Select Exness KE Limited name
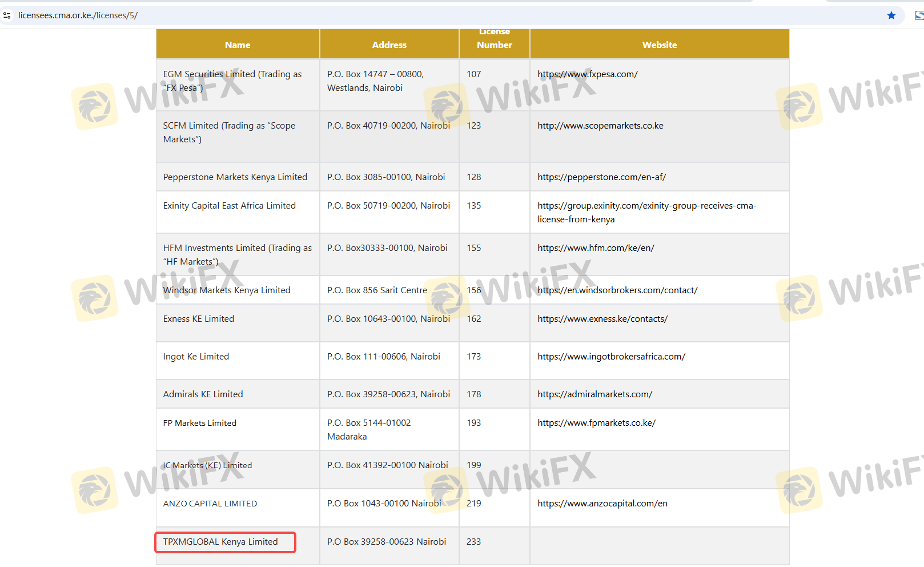Viewport: 924px width, 567px height. point(199,319)
